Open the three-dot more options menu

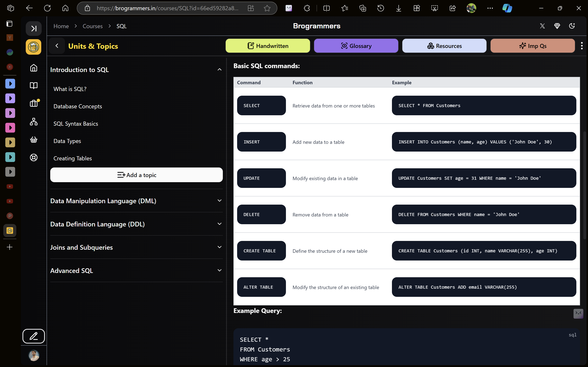[582, 46]
